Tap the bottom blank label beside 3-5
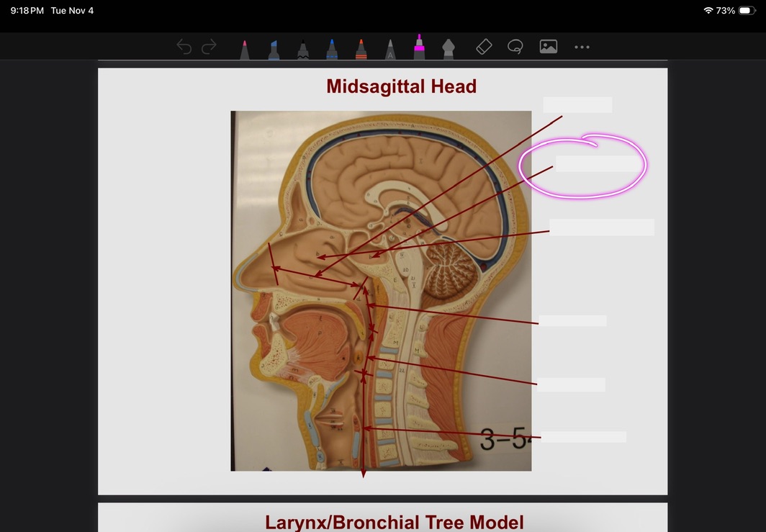This screenshot has width=766, height=532. [x=582, y=437]
